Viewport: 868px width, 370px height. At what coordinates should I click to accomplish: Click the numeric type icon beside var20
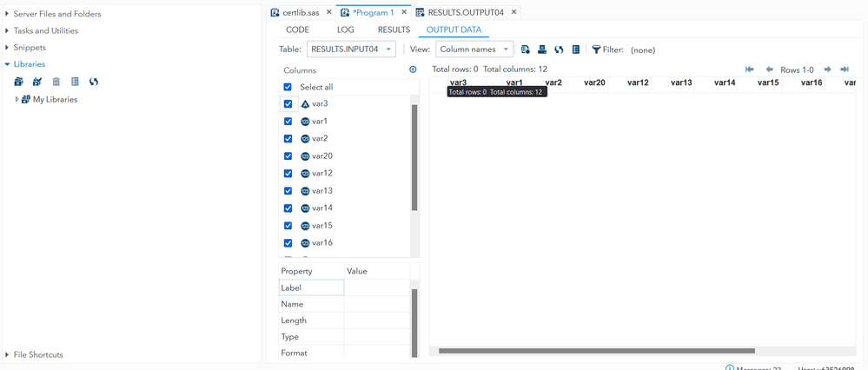[x=305, y=156]
